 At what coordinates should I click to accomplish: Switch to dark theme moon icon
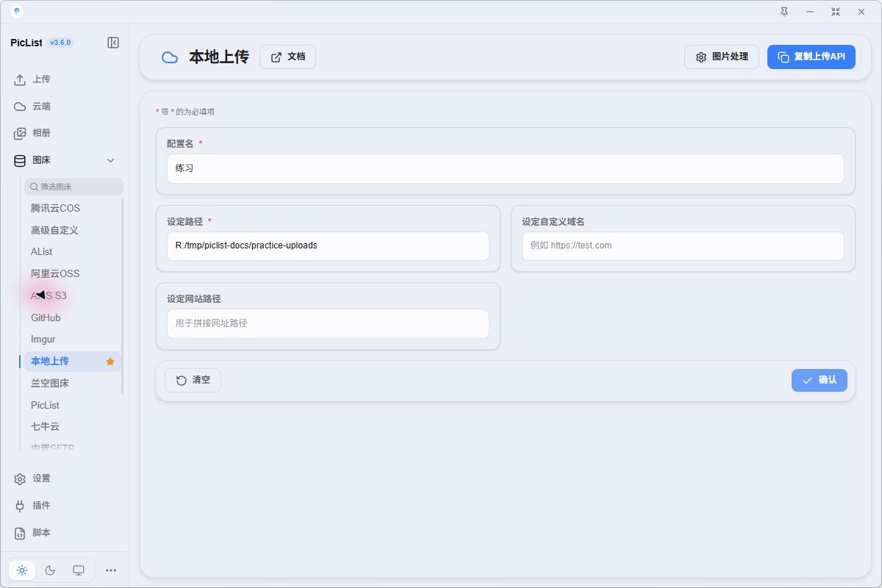point(50,570)
